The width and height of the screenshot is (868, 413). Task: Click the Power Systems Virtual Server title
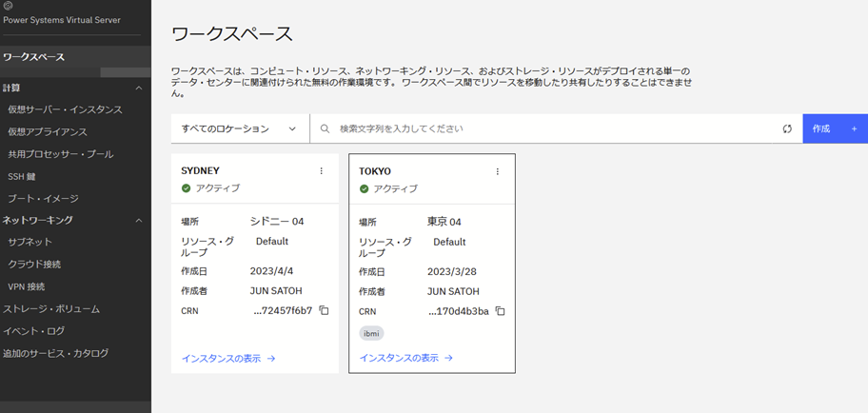62,20
